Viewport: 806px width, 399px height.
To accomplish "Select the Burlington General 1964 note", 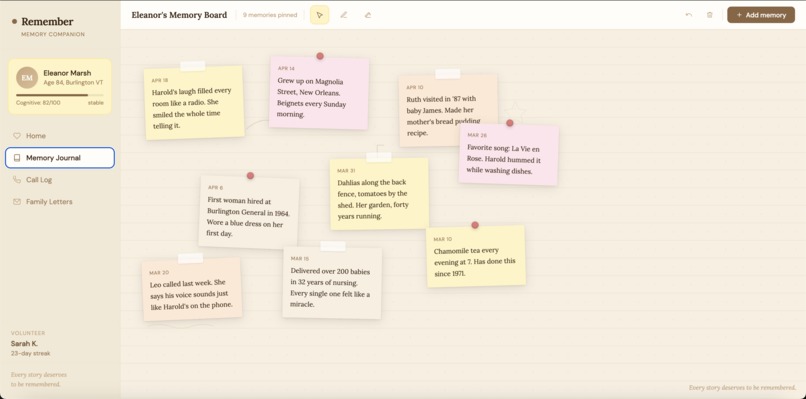I will pos(249,213).
